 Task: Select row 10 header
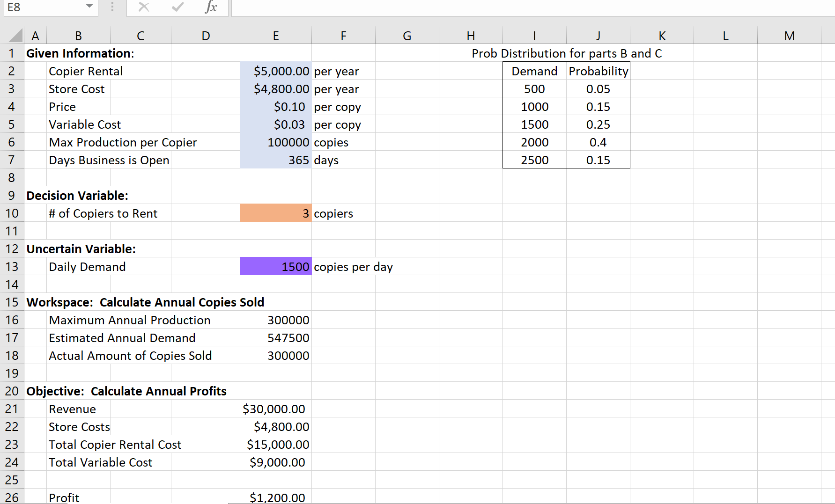(12, 213)
